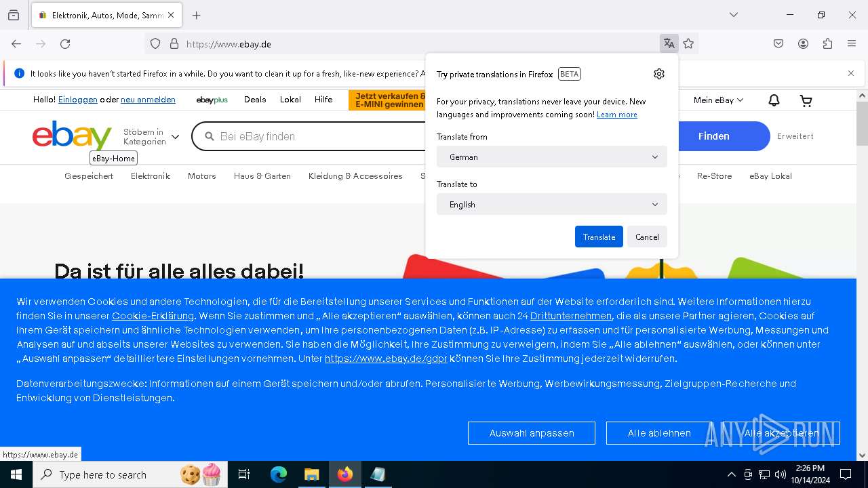868x488 pixels.
Task: Launch Microsoft Edge from the taskbar
Action: point(279,474)
